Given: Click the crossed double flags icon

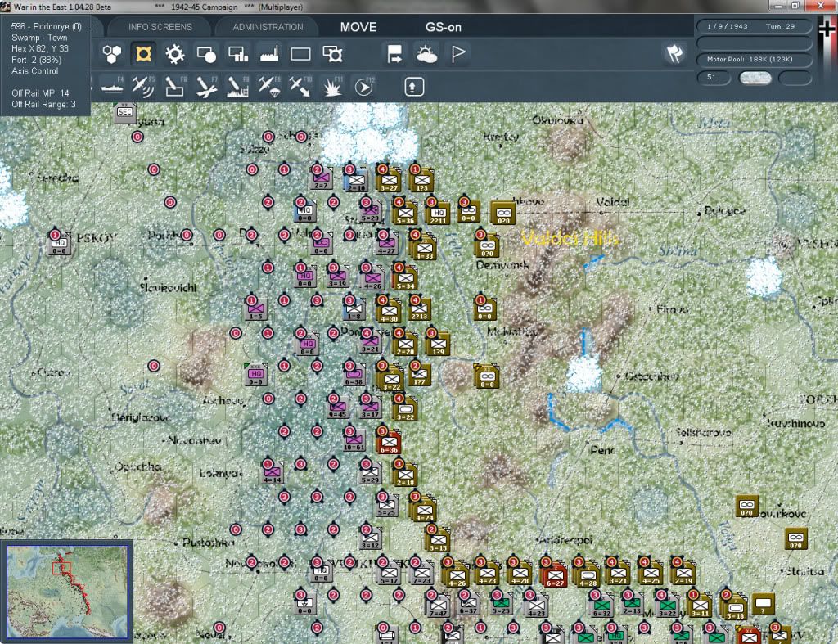Looking at the screenshot, I should (x=674, y=53).
